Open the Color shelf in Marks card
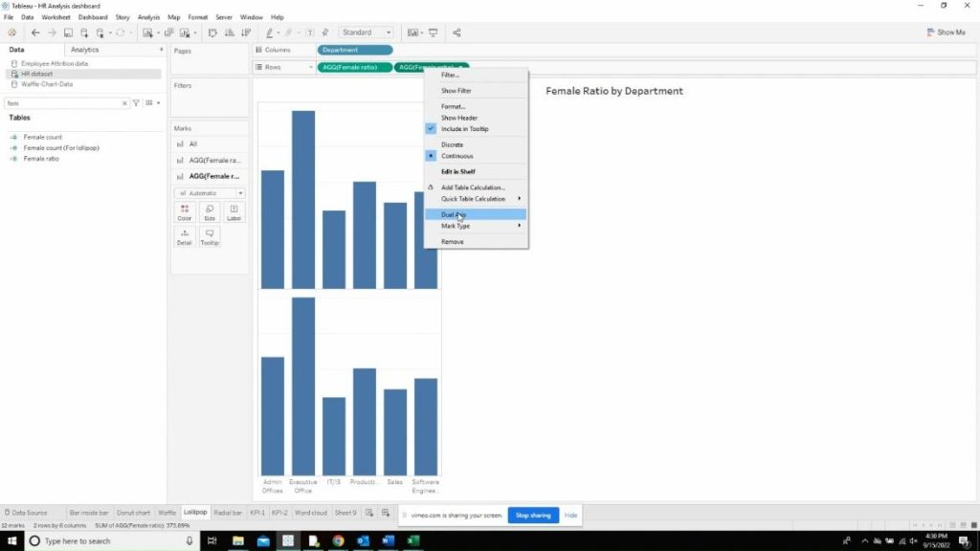This screenshot has height=551, width=980. pyautogui.click(x=184, y=212)
